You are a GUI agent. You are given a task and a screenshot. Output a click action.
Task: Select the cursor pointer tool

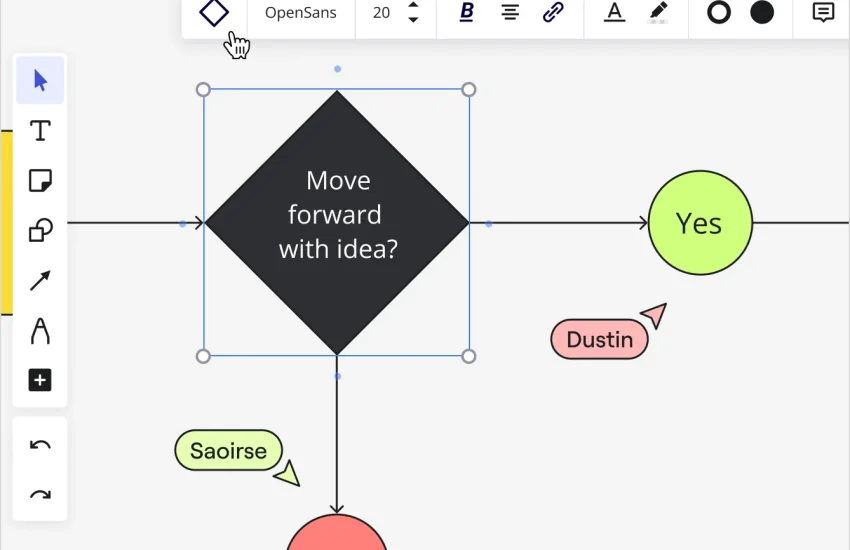click(40, 81)
